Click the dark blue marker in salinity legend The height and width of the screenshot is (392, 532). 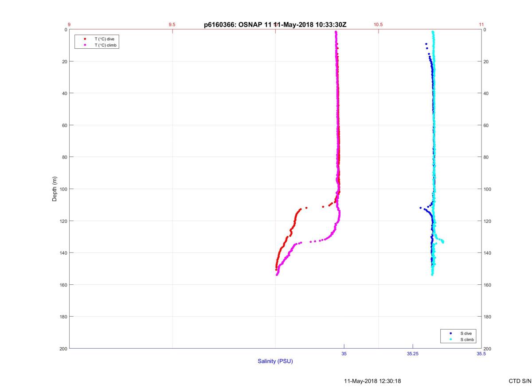point(451,333)
